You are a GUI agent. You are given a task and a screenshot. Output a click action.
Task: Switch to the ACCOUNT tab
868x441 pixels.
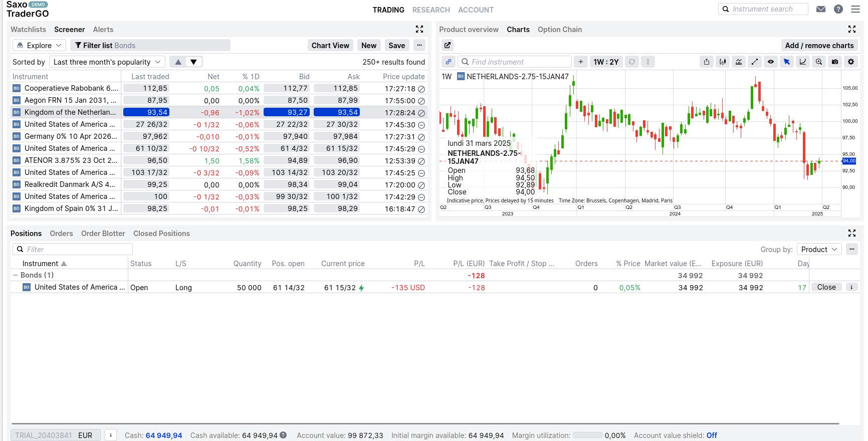point(476,10)
